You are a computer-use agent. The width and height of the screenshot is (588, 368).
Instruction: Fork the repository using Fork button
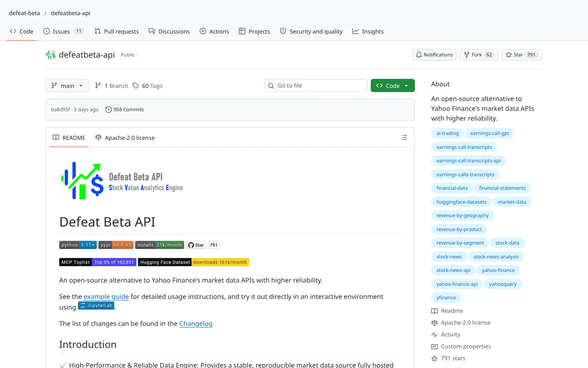(x=479, y=55)
